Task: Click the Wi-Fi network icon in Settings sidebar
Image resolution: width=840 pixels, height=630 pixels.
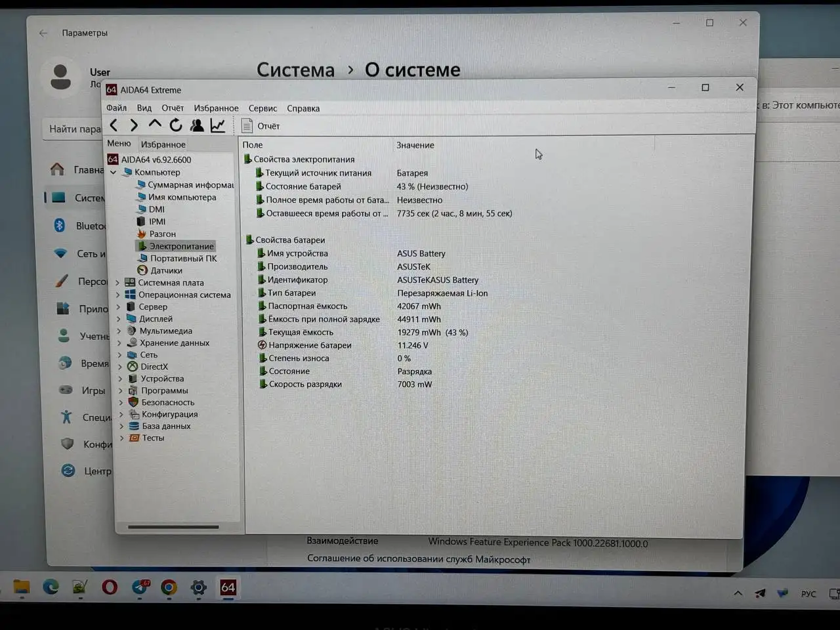Action: (x=60, y=253)
